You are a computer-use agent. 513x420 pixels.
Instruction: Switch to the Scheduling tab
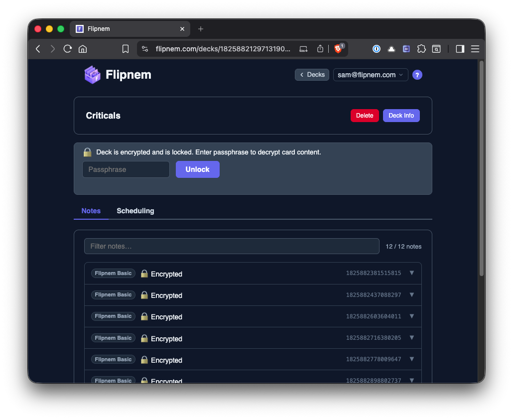pyautogui.click(x=135, y=211)
